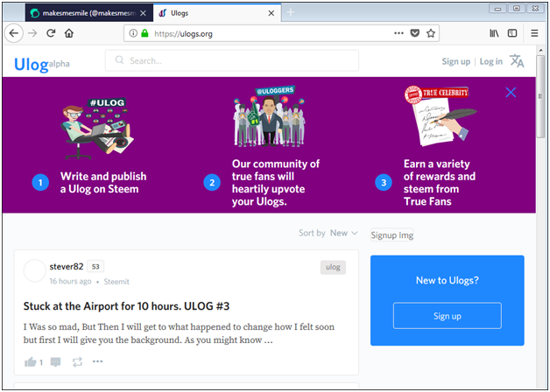
Task: Open the browser home page icon
Action: click(x=69, y=33)
